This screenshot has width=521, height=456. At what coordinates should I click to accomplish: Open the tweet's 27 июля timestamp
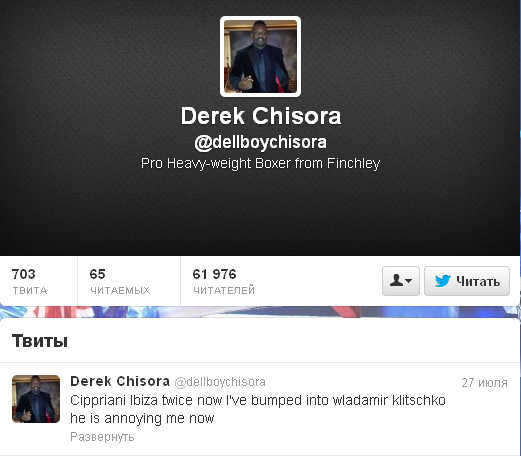[485, 383]
